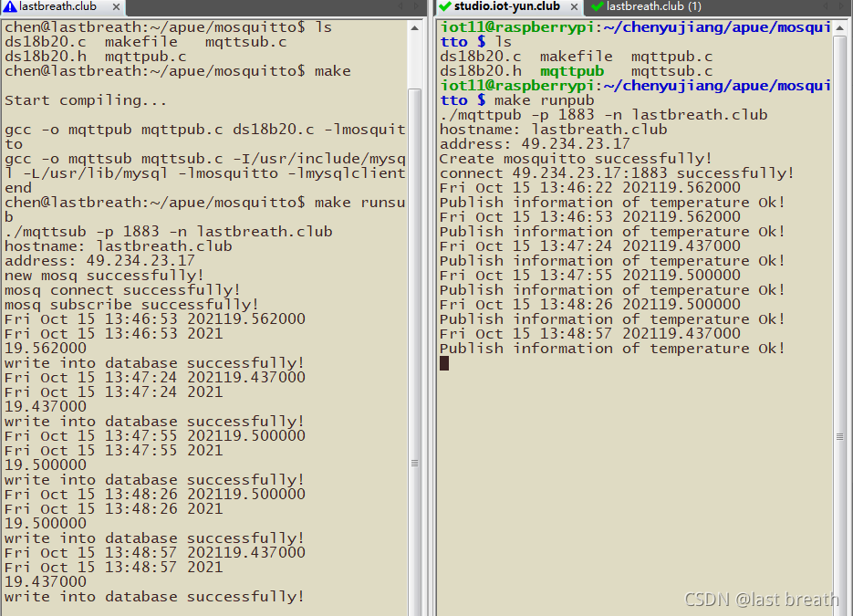The width and height of the screenshot is (853, 616).
Task: Close the studio.iot-yun.club tab
Action: (574, 7)
